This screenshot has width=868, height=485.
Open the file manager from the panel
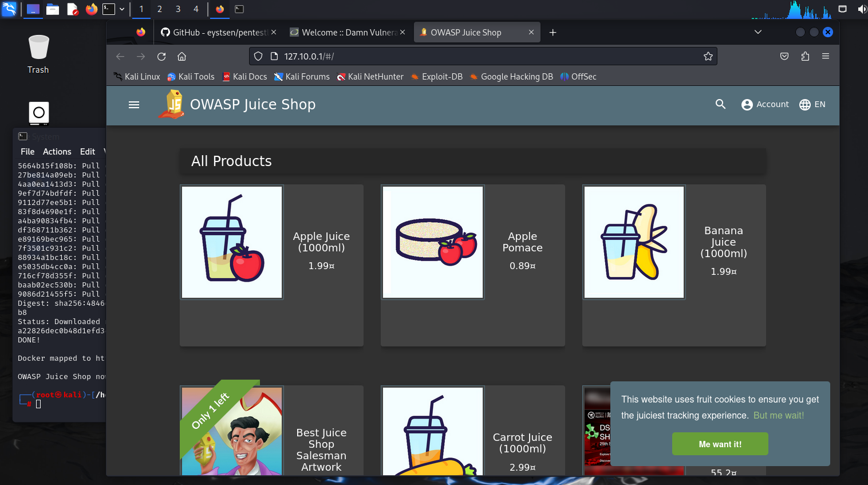53,9
